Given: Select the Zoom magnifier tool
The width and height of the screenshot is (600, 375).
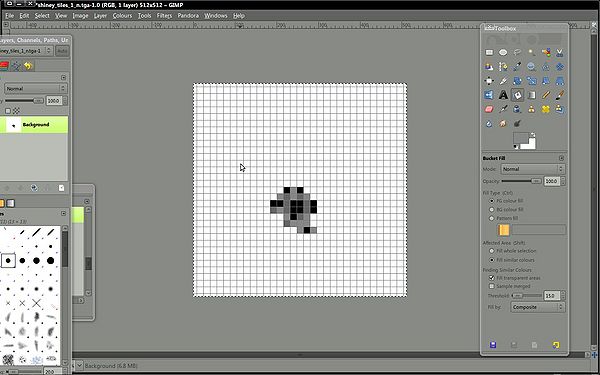Looking at the screenshot, I should [x=532, y=67].
